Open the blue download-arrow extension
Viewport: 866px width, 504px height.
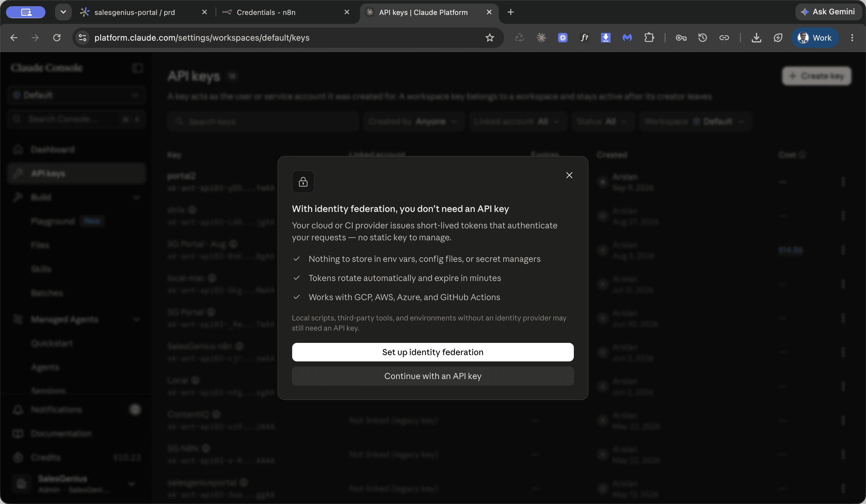[x=606, y=38]
